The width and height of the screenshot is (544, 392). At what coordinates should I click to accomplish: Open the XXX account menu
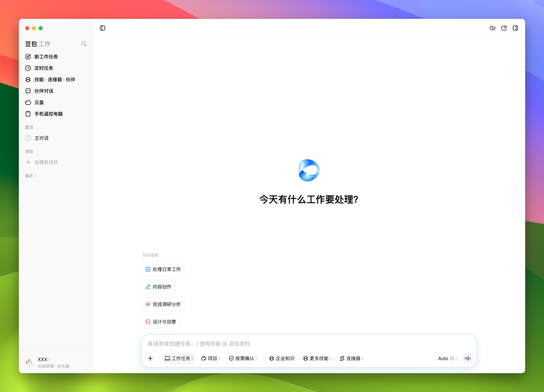click(44, 359)
